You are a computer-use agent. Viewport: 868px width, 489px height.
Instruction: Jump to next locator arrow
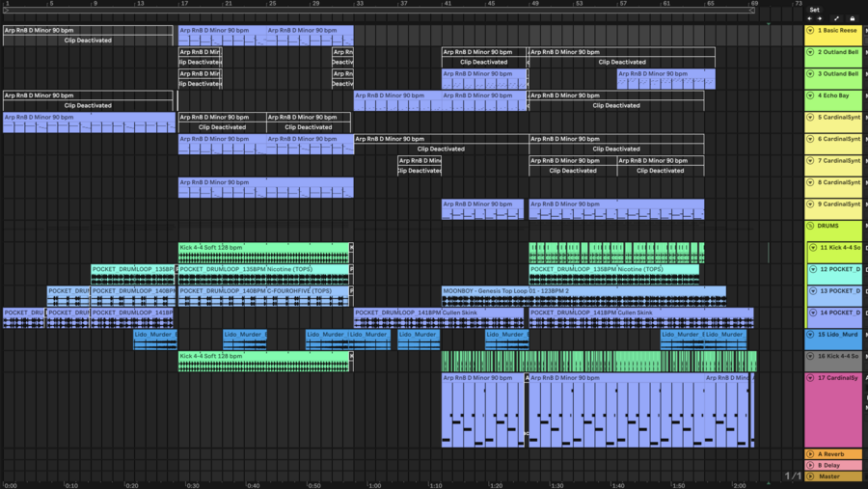pos(820,18)
